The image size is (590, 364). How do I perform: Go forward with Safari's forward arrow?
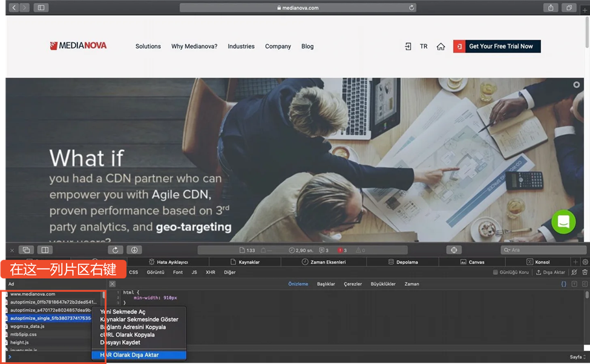click(x=24, y=7)
